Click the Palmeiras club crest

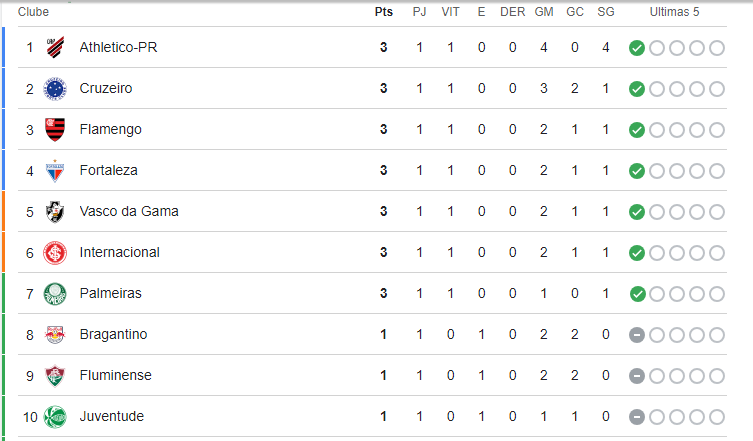55,294
